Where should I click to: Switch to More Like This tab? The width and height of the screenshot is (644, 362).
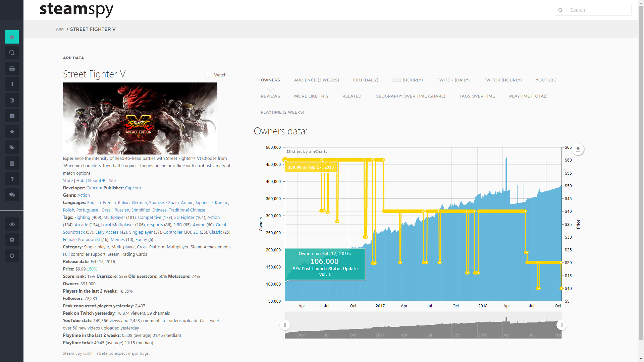click(x=311, y=96)
